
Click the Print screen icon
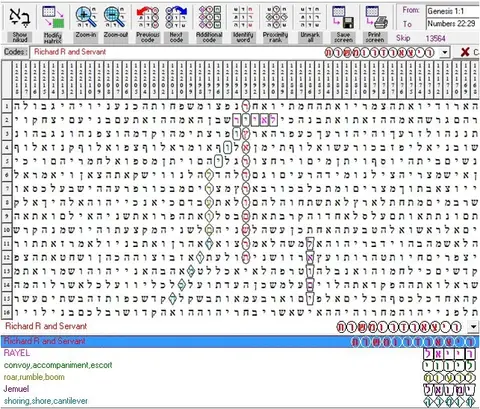376,17
